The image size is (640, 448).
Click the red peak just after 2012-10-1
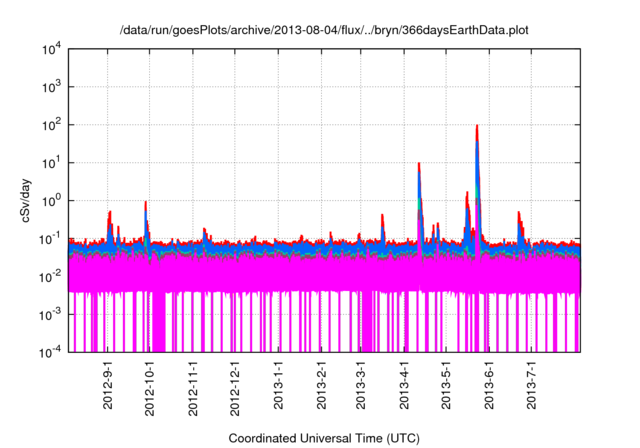click(146, 205)
